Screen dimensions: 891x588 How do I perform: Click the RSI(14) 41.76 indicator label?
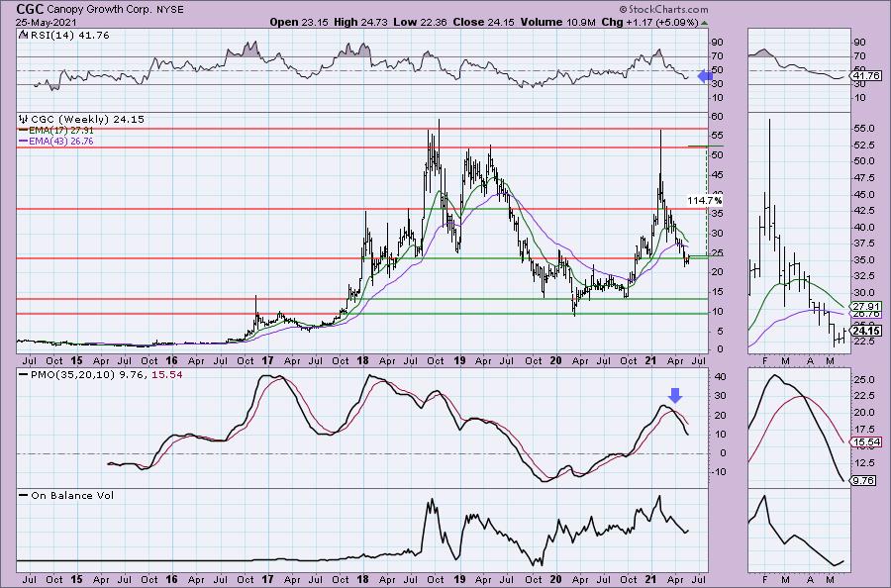coord(68,36)
